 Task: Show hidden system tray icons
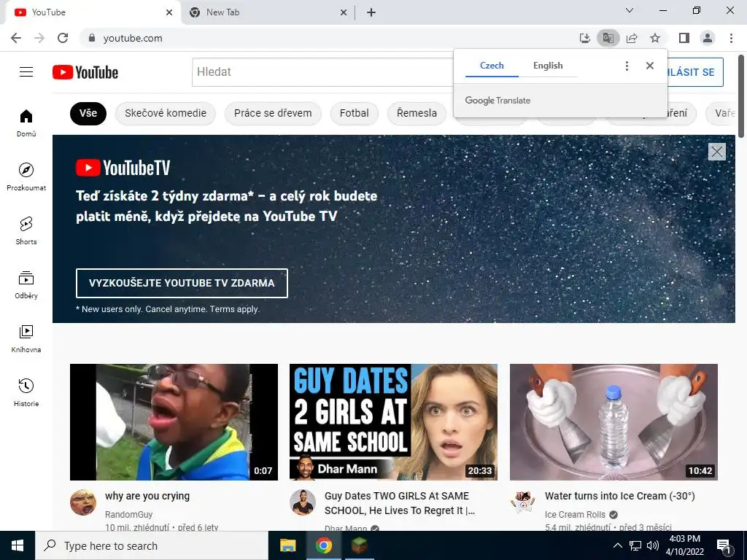click(617, 545)
